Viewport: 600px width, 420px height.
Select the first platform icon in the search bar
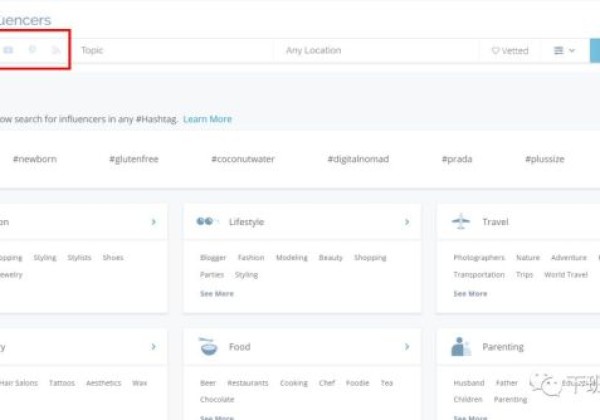[9, 50]
